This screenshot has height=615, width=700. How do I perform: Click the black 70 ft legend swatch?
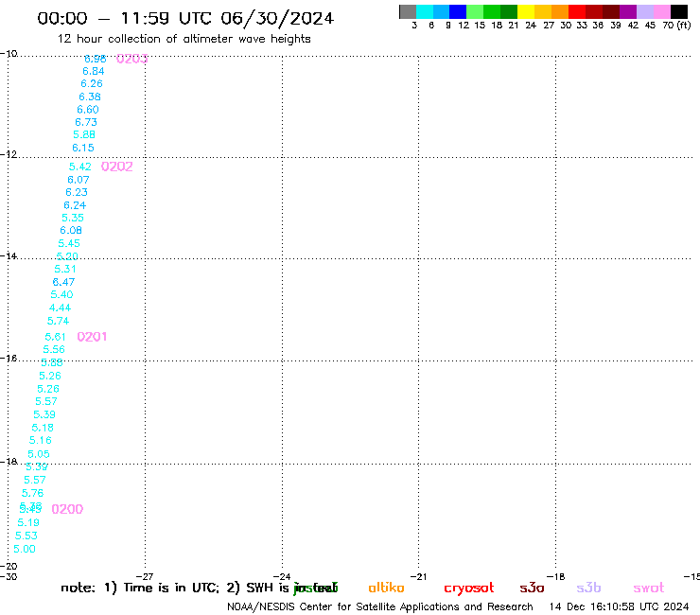[679, 11]
